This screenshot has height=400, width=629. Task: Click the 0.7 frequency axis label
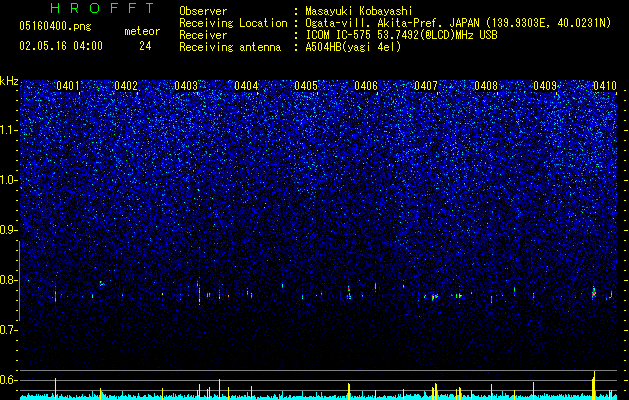(x=9, y=330)
